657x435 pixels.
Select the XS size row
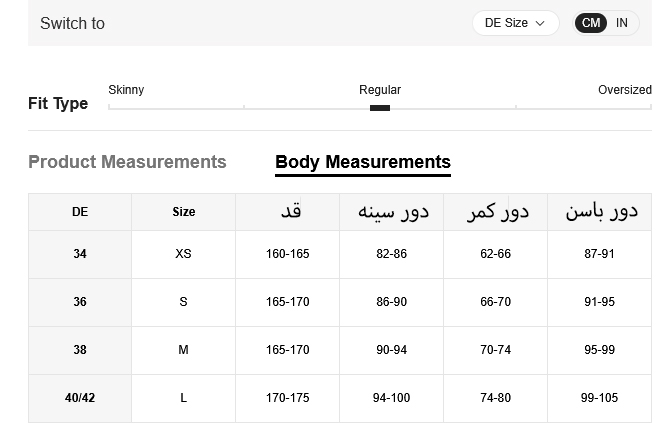pos(183,254)
